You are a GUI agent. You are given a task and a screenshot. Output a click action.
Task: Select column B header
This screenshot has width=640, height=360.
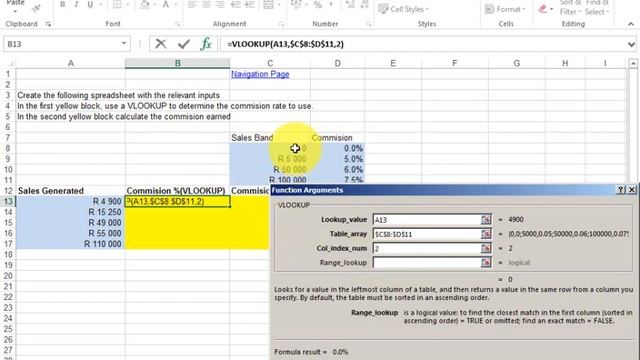pyautogui.click(x=178, y=63)
